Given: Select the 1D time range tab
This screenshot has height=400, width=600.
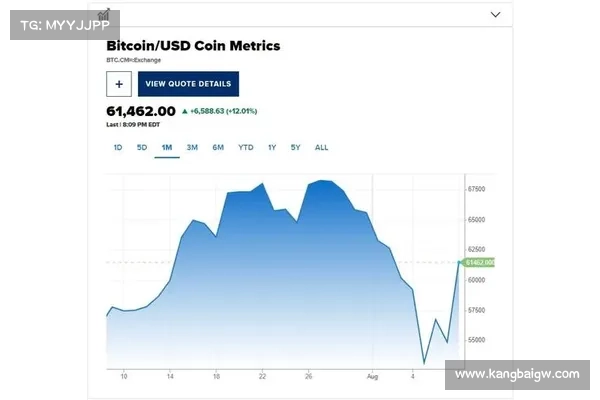Looking at the screenshot, I should [x=118, y=147].
